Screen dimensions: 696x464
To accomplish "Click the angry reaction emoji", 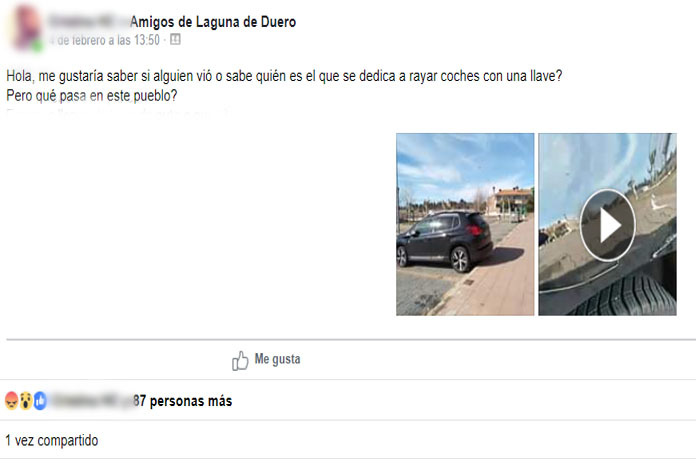I will tap(12, 401).
